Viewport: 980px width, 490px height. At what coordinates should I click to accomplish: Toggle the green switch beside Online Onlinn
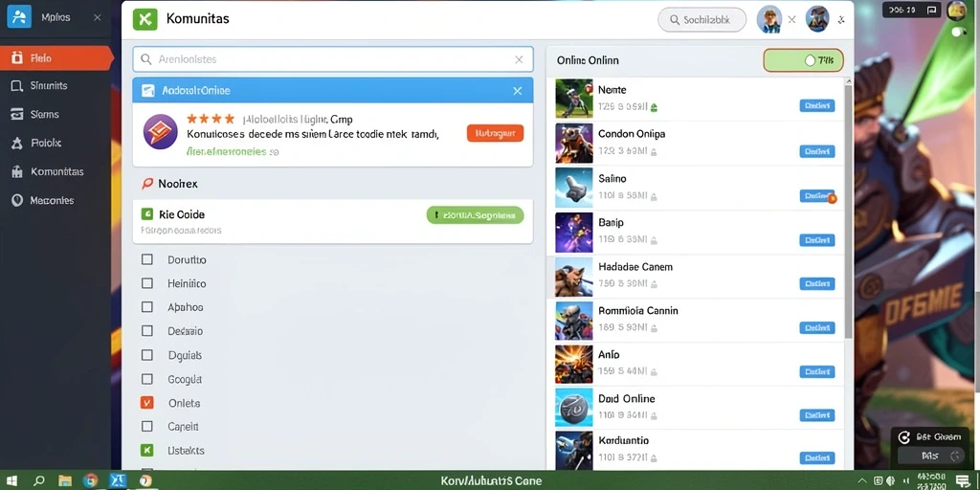tap(803, 60)
